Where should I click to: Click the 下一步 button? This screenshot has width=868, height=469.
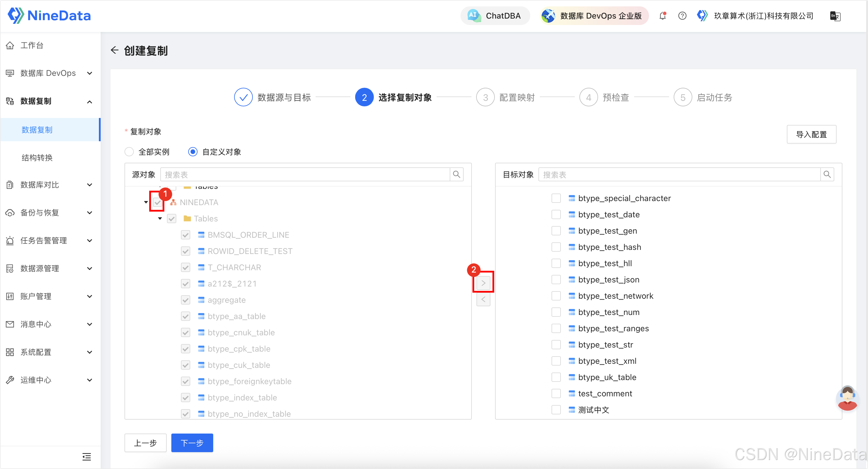coord(192,443)
